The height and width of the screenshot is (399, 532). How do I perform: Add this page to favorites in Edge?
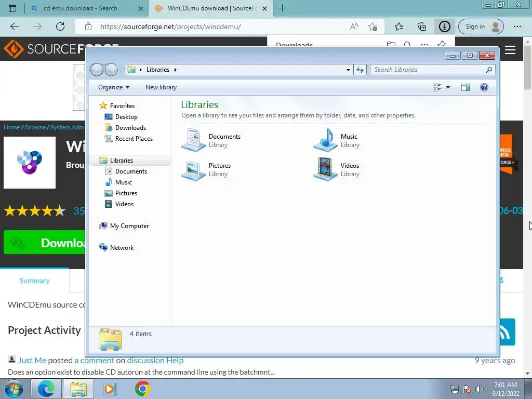pos(373,26)
